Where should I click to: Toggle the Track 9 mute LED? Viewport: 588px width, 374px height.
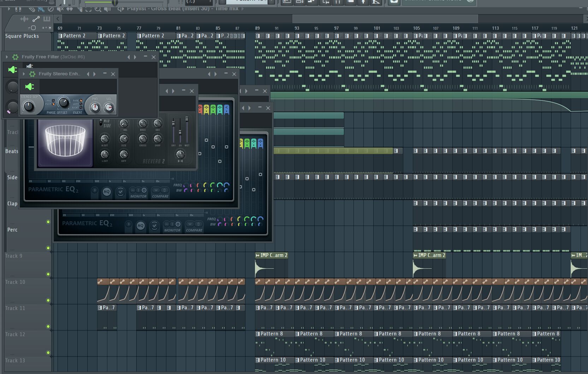tap(48, 274)
